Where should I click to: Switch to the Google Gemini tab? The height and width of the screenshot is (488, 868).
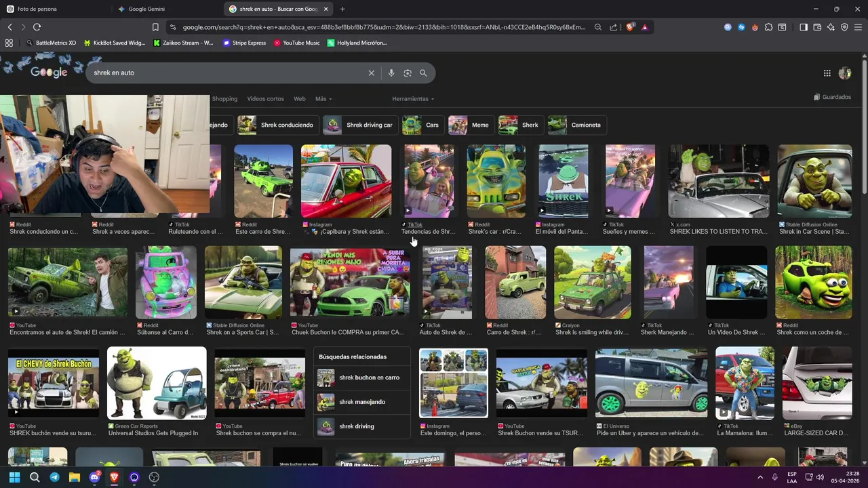click(166, 9)
